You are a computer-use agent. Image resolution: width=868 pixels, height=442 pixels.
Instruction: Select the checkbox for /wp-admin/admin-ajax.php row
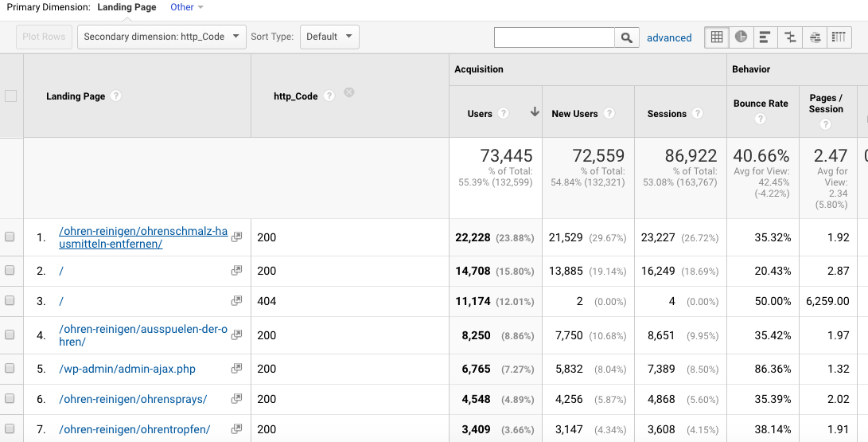[x=10, y=369]
